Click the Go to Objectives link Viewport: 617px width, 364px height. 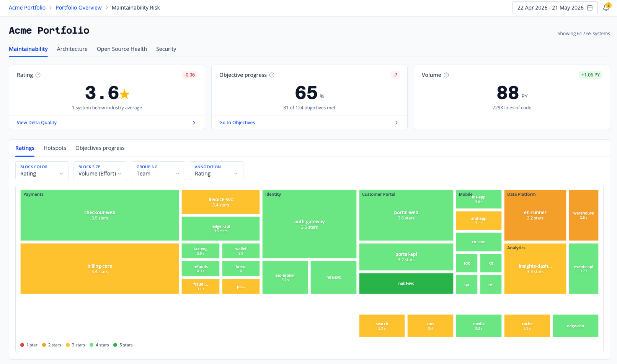(237, 123)
